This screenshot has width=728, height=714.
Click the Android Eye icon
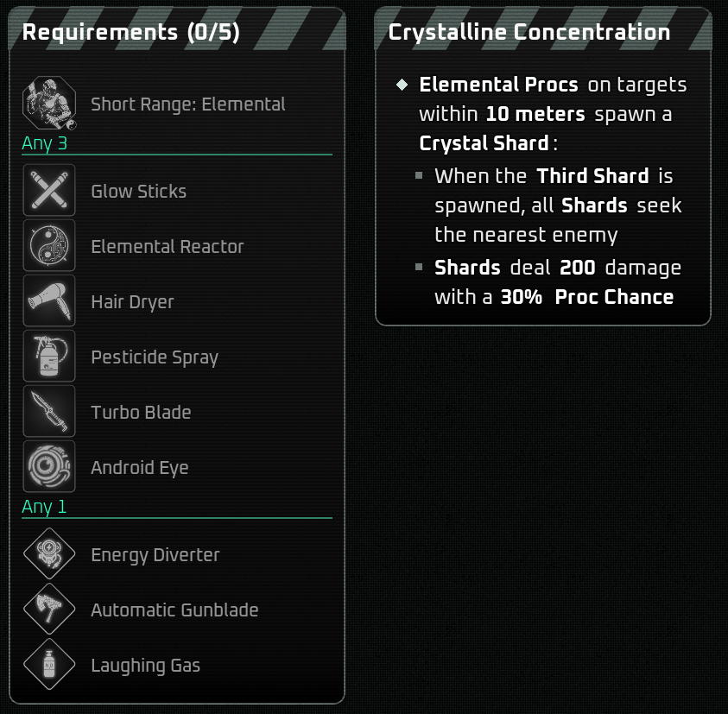coord(49,467)
